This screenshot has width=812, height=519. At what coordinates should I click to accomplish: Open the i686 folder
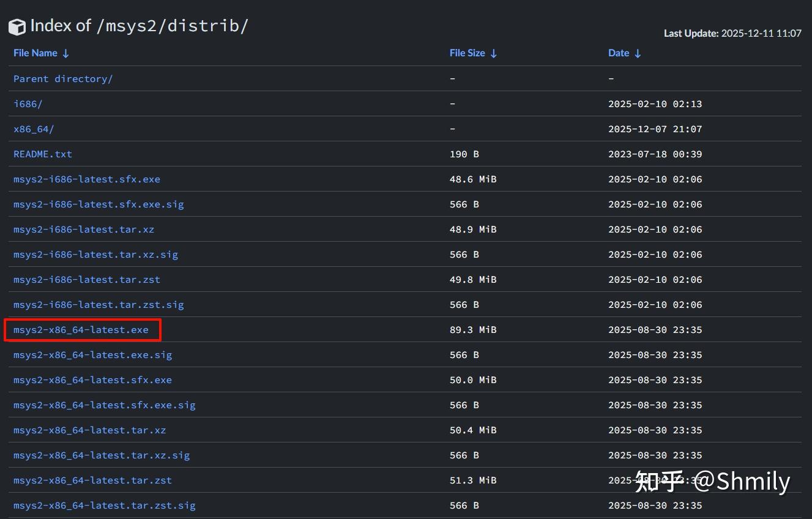tap(28, 103)
